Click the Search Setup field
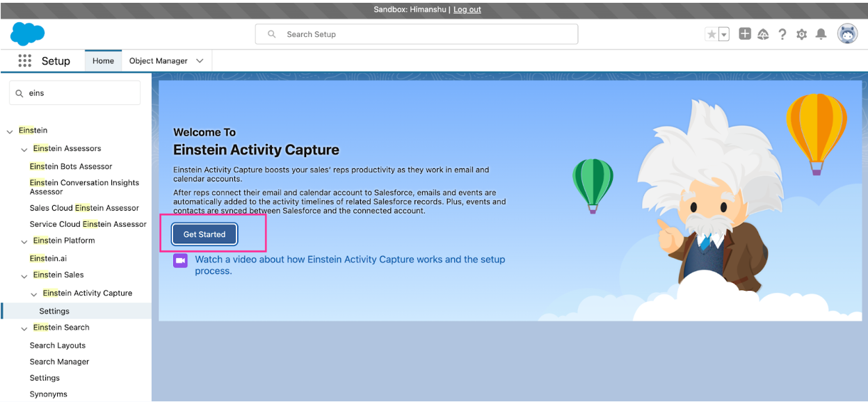Viewport: 868px width, 402px height. coord(417,34)
